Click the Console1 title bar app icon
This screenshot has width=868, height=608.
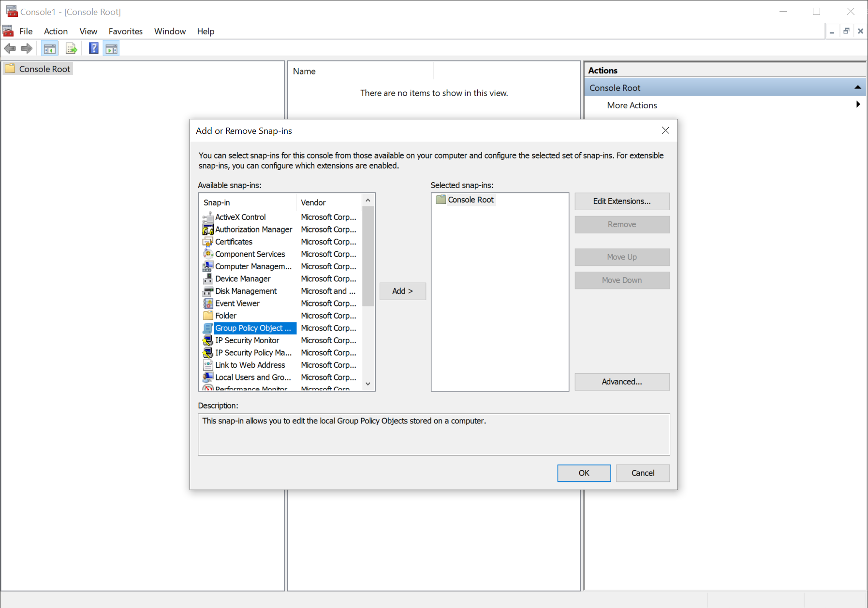click(12, 11)
